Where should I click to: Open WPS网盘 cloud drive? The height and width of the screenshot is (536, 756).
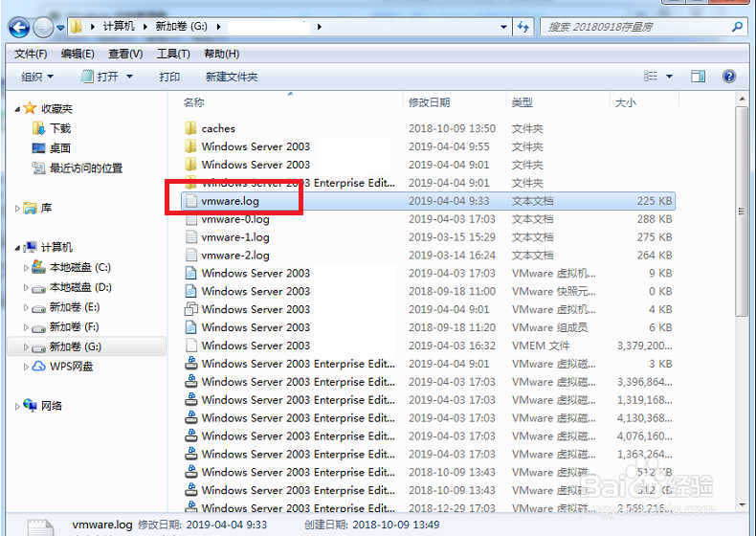[62, 367]
